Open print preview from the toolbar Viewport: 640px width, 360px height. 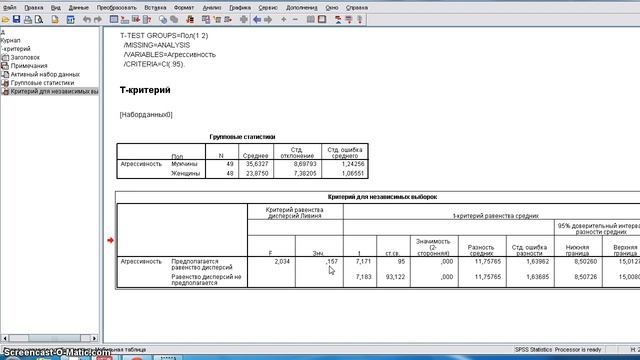(x=39, y=20)
